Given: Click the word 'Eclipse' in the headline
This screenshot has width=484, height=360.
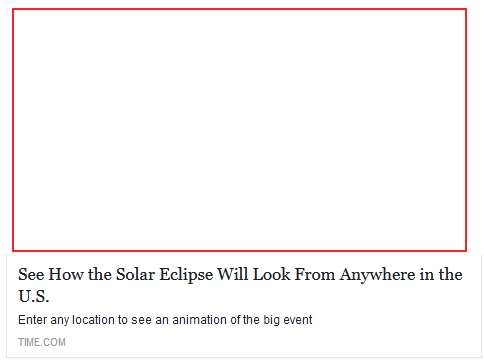Looking at the screenshot, I should tap(186, 275).
